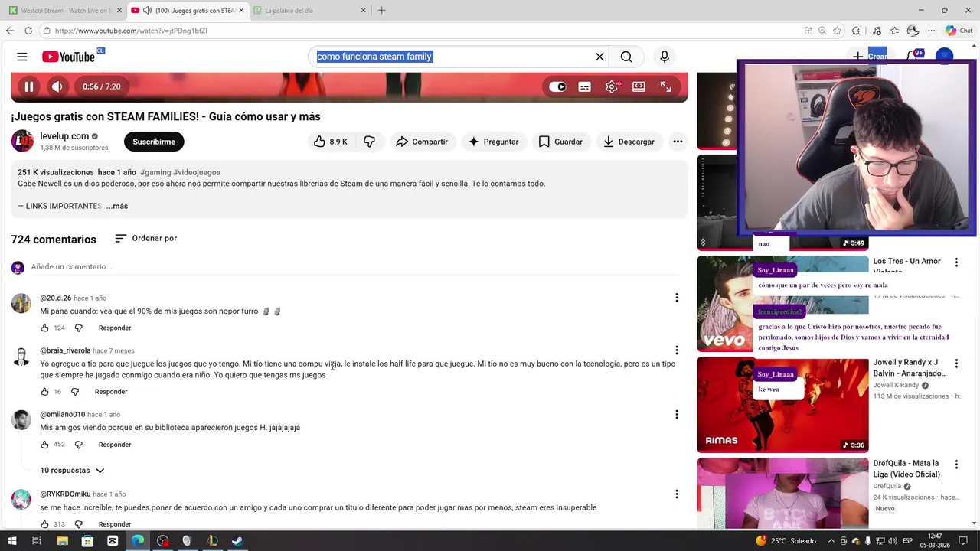Go back in the browser
This screenshot has width=980, height=551.
[x=10, y=31]
